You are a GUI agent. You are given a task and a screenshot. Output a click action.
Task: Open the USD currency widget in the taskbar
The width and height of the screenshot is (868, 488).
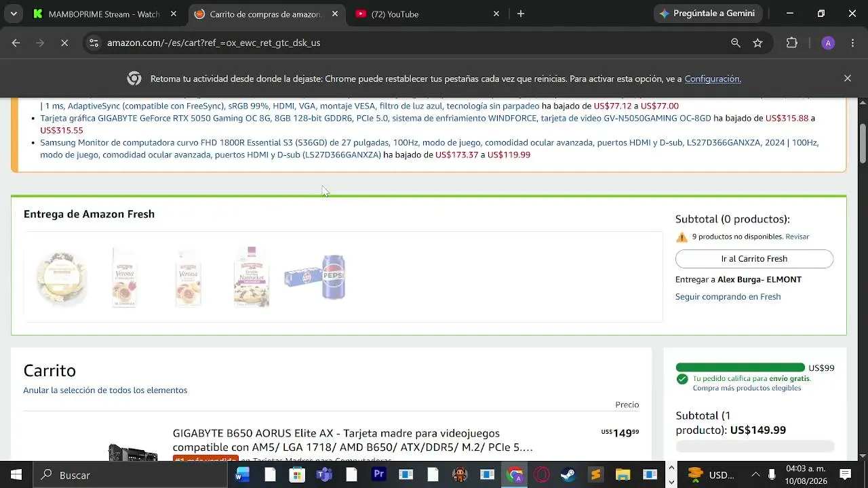tap(711, 475)
